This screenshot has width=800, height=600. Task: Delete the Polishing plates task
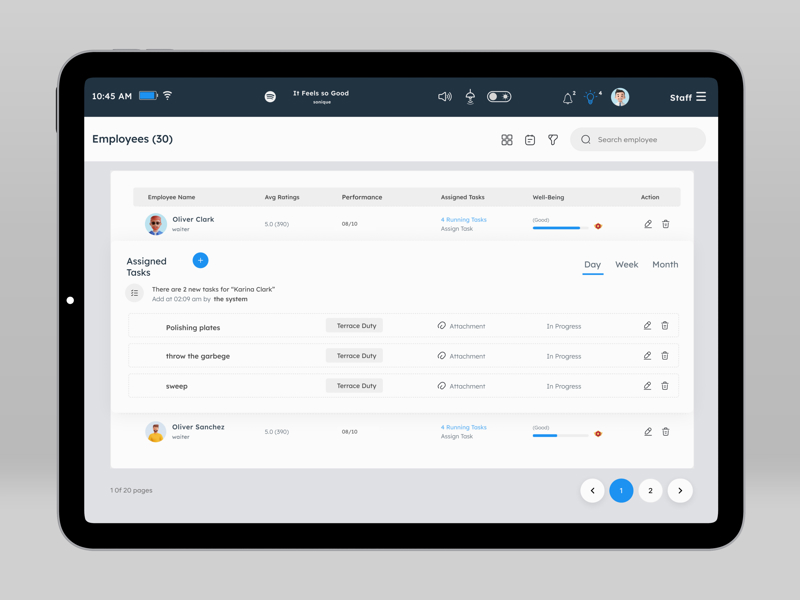coord(665,326)
